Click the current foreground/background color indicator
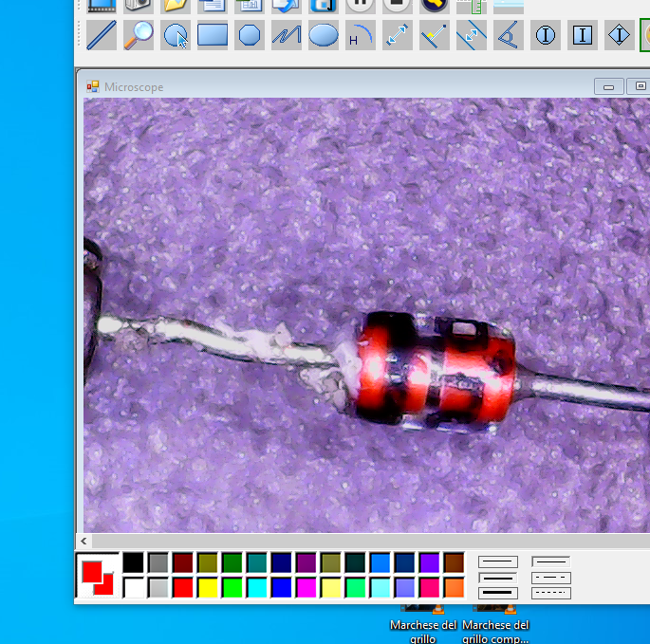This screenshot has height=644, width=650. pyautogui.click(x=98, y=576)
